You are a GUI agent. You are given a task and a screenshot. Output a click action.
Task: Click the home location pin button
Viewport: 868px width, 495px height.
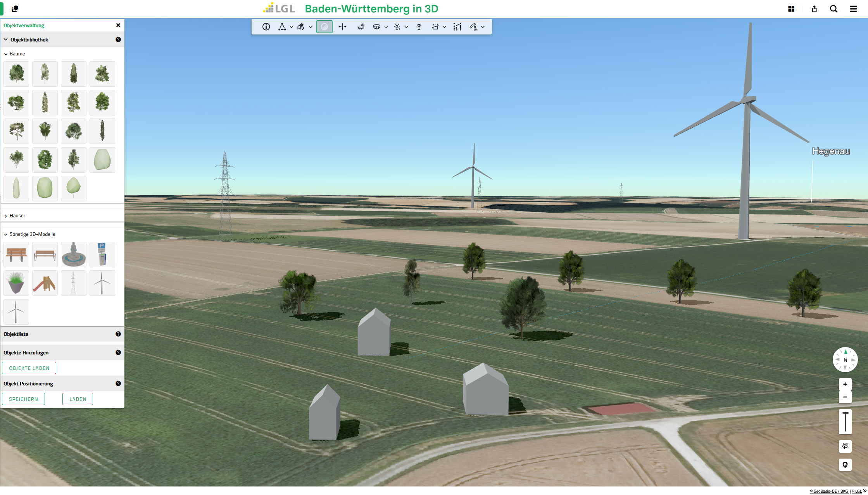tap(845, 465)
